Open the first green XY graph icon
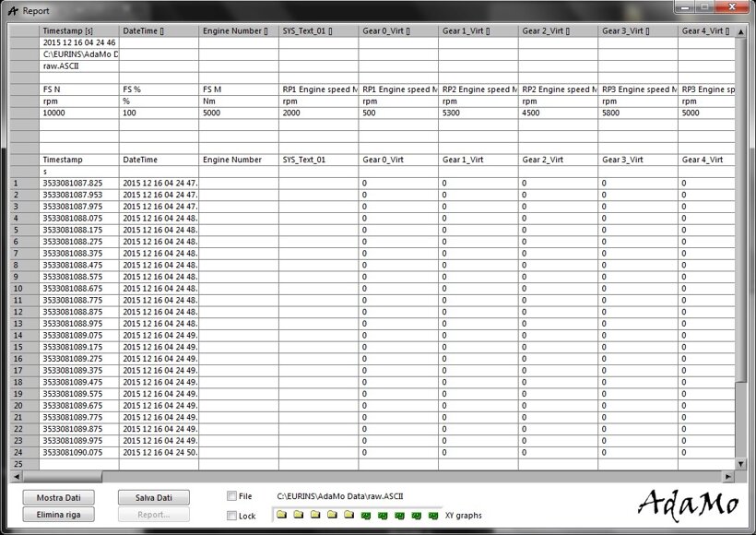Screen dimensions: 756x535 pyautogui.click(x=366, y=515)
